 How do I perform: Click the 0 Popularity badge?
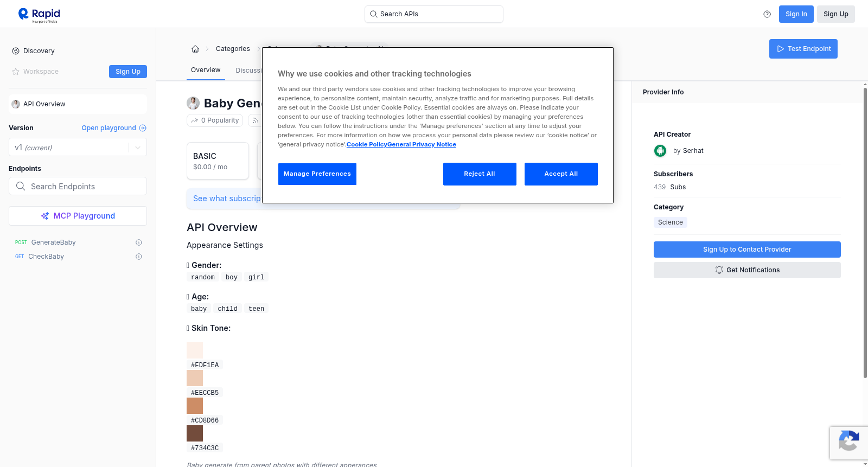(x=215, y=120)
